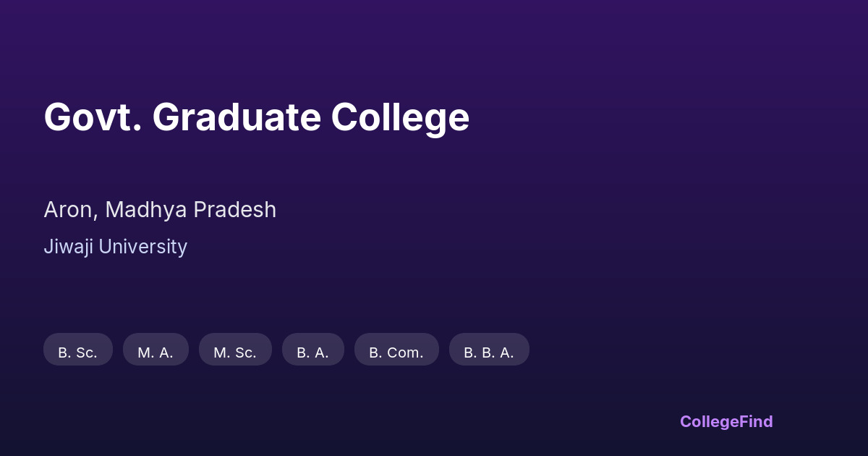Pick the B. B. A. course pill
This screenshot has height=456, width=868.
pyautogui.click(x=489, y=350)
